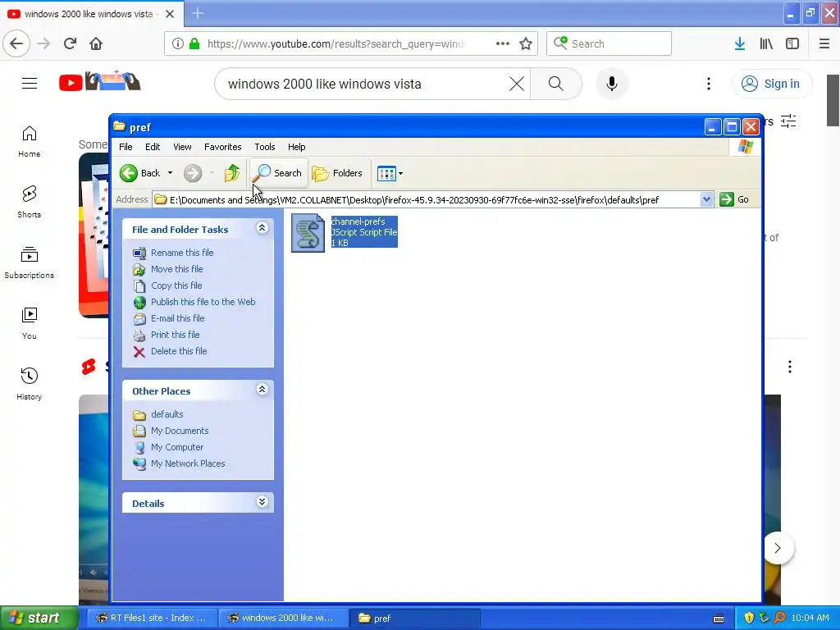Click the Up folder icon in Explorer toolbar

[x=232, y=173]
